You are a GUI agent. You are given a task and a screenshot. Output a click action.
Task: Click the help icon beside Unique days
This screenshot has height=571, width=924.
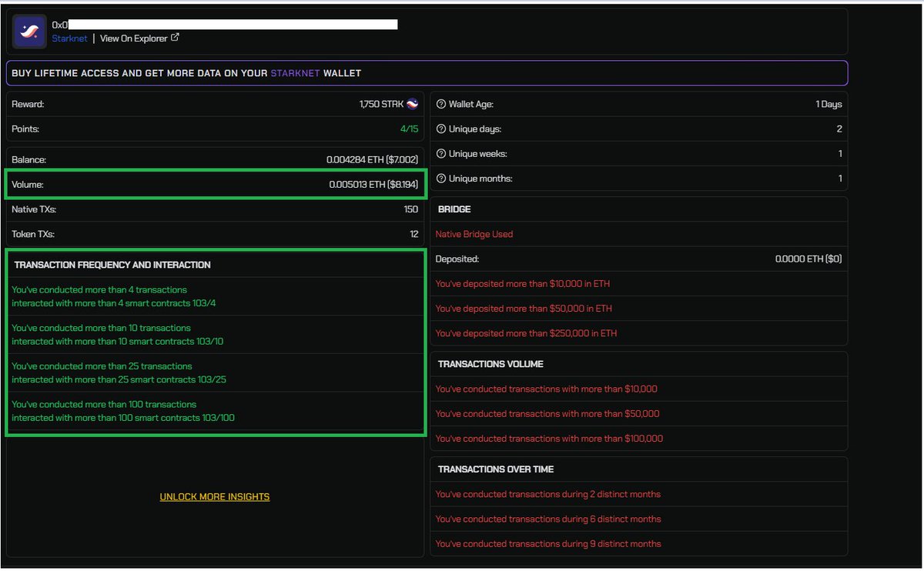click(441, 129)
